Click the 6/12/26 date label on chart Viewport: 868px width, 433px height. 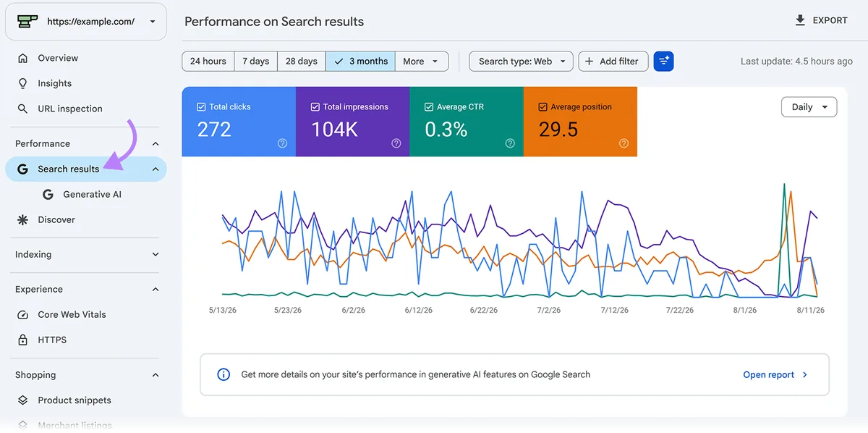tap(419, 310)
